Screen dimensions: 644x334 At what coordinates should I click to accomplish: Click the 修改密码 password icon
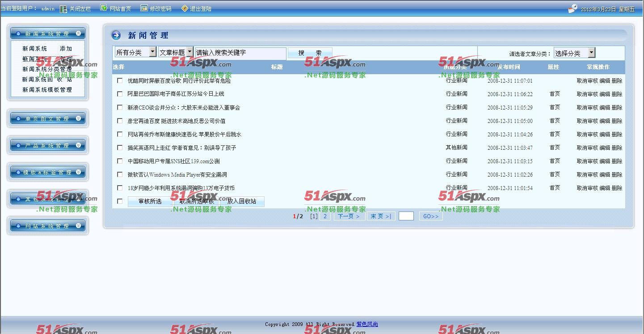click(143, 8)
